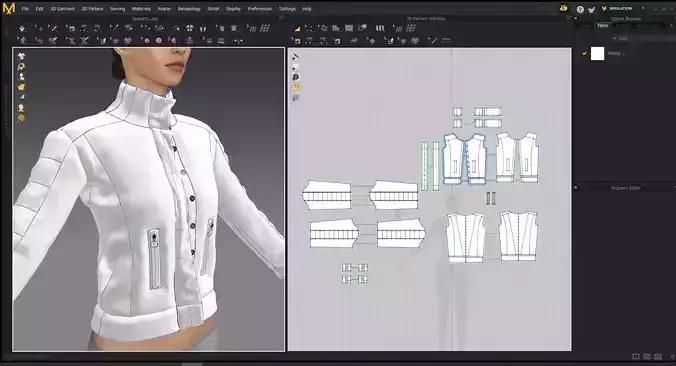Screen dimensions: 676x366
Task: Select the upper left sleeve pattern piece
Action: [326, 195]
